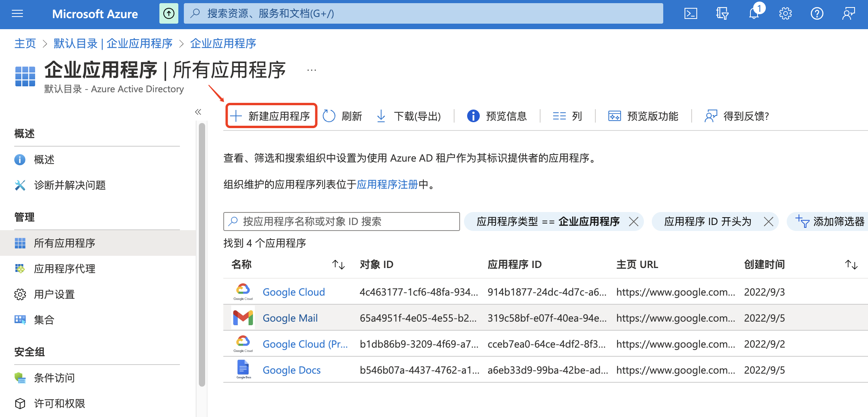This screenshot has height=417, width=868.
Task: Open the hamburger portal menu
Action: (17, 14)
